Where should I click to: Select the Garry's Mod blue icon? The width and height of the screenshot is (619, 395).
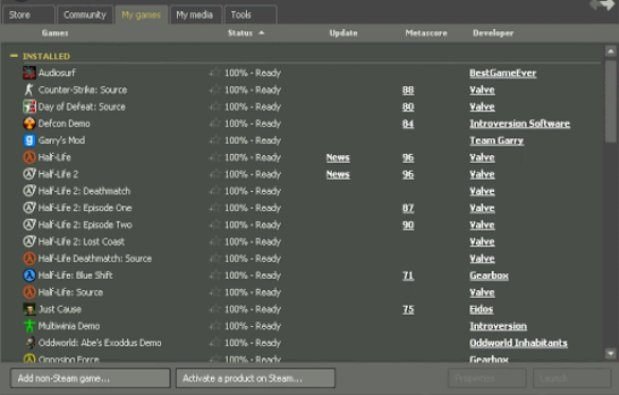tap(29, 140)
